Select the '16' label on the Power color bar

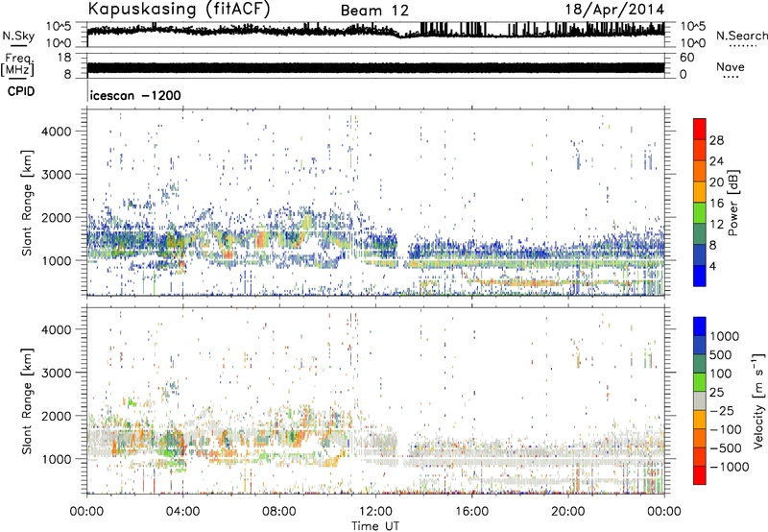tap(716, 204)
